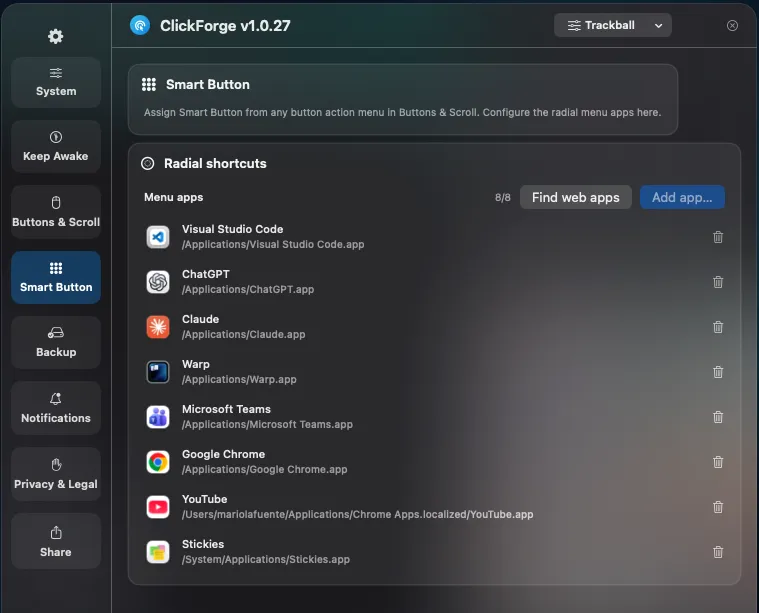The height and width of the screenshot is (613, 759).
Task: Select the 8/8 app count text
Action: [x=502, y=198]
